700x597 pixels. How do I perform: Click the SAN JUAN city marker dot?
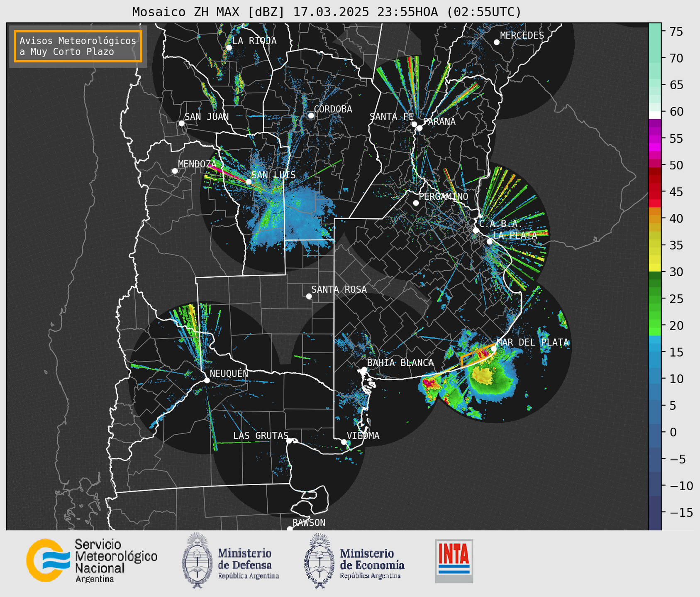[181, 123]
